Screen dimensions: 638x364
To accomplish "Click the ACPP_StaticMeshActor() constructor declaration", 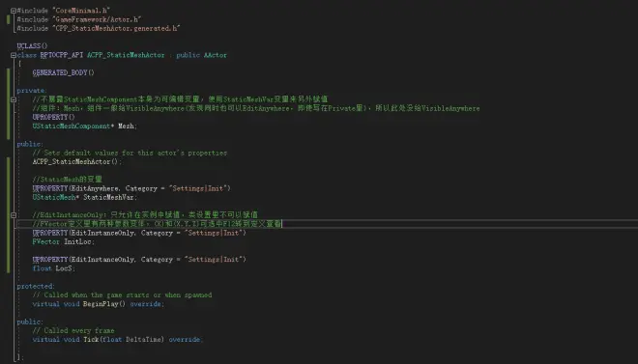I will (x=77, y=161).
